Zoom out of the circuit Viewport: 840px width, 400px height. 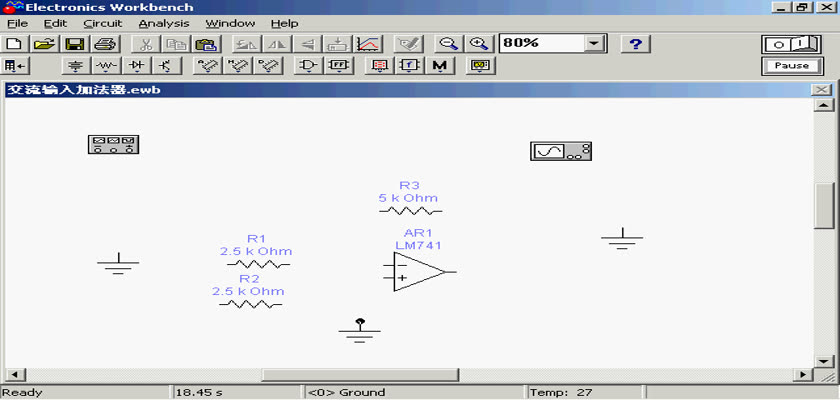(448, 44)
